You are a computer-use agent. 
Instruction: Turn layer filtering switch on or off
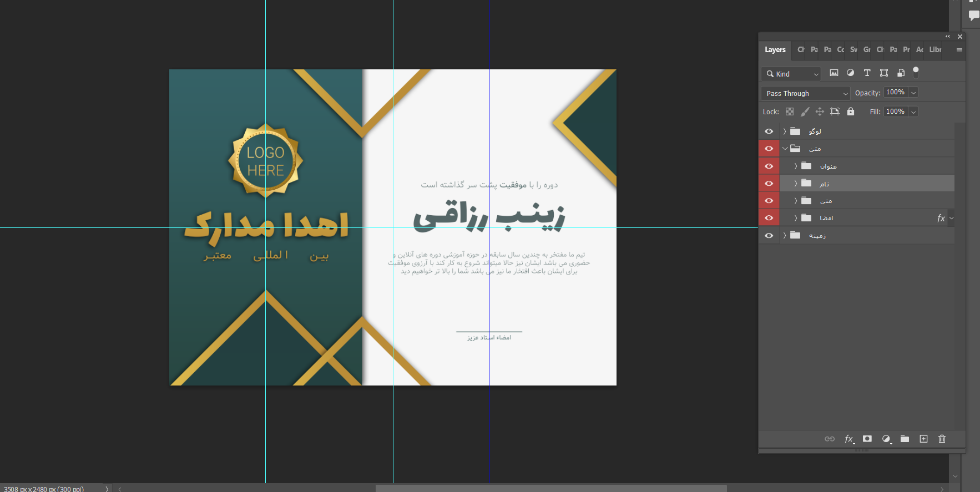916,72
